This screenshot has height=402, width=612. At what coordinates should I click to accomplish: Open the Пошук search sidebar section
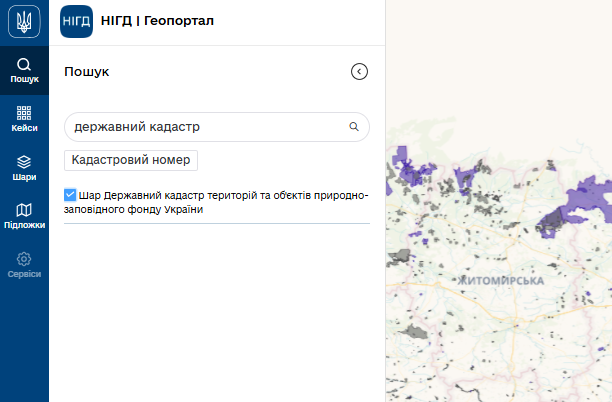coord(24,70)
